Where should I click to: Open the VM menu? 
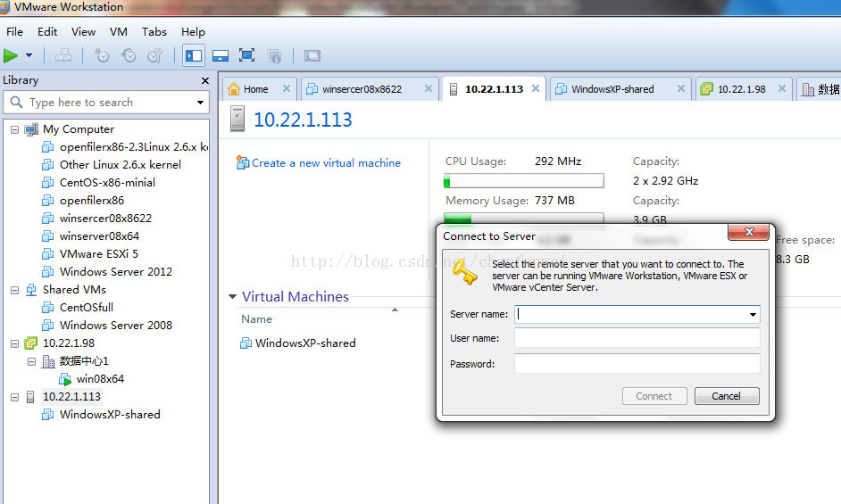119,31
